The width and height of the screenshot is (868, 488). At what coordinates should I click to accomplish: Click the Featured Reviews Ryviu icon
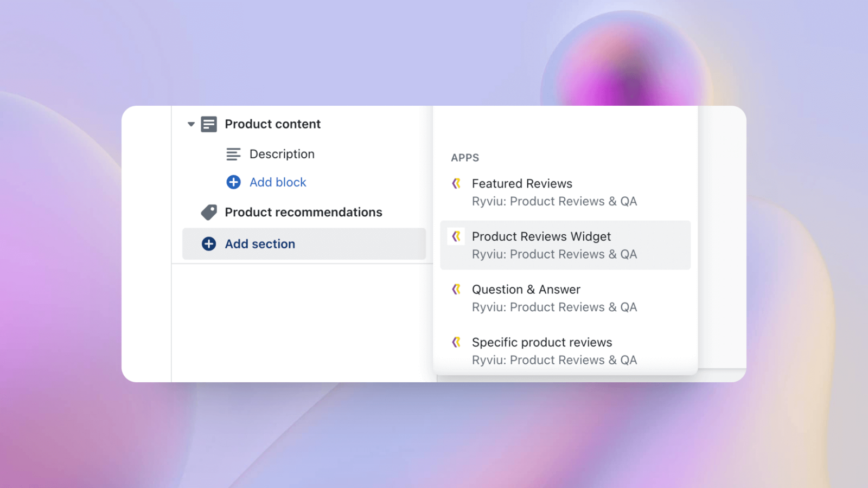pos(456,184)
